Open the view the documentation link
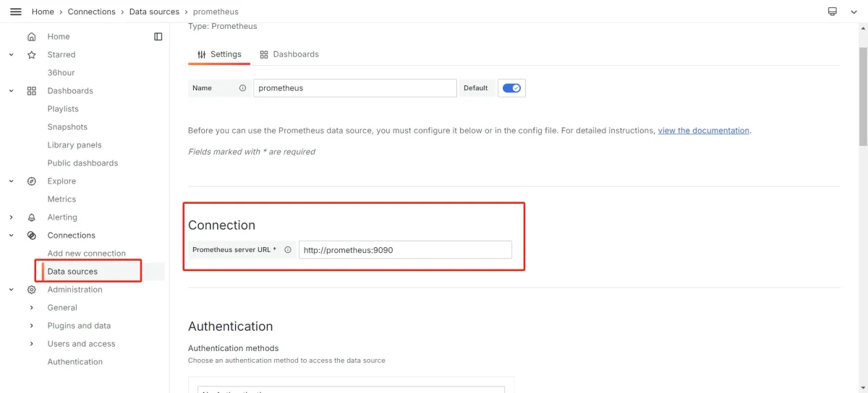The width and height of the screenshot is (868, 393). pyautogui.click(x=703, y=131)
